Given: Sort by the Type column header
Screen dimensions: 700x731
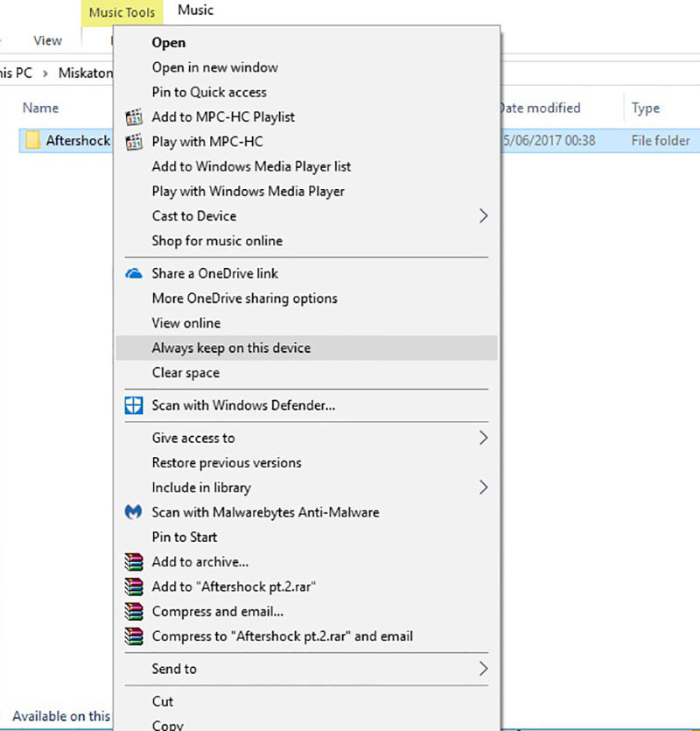Looking at the screenshot, I should coord(646,109).
